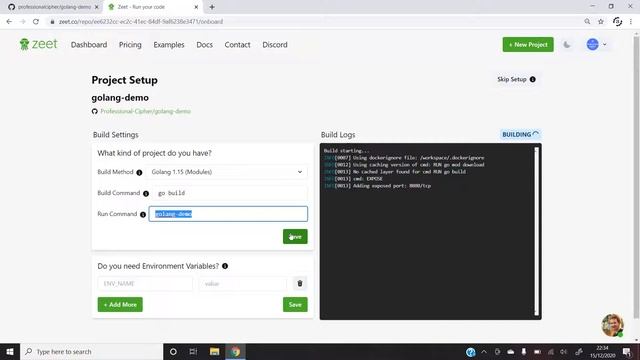Open the Pricing page
640x360 pixels.
(130, 44)
